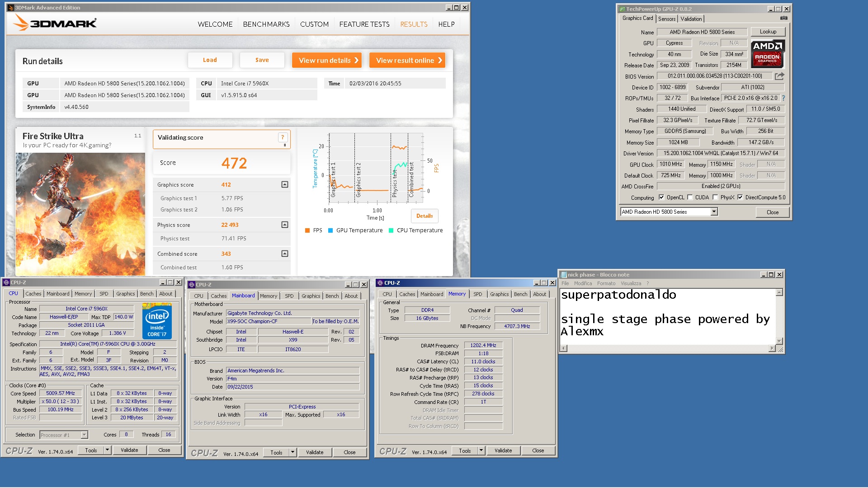
Task: Click the Validating score help question mark
Action: pos(283,137)
